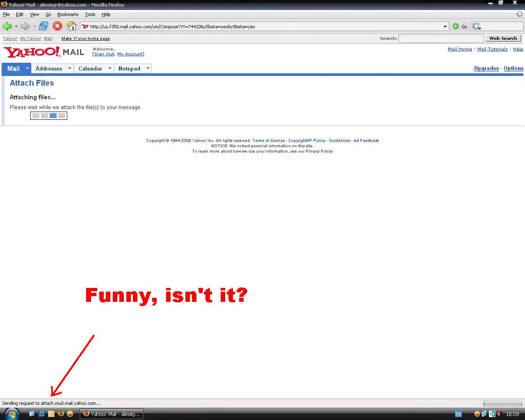
Task: Click the orange clock icon in quick launch
Action: 51,414
